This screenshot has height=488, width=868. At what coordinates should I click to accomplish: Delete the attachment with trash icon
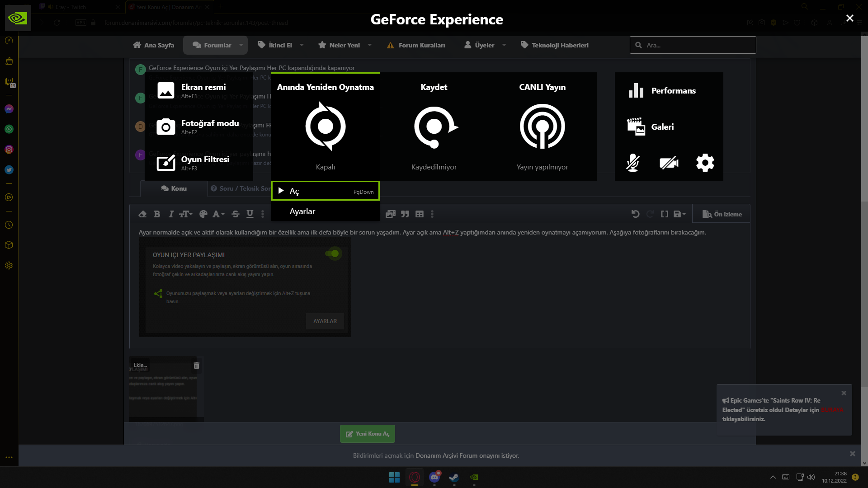[x=197, y=366]
